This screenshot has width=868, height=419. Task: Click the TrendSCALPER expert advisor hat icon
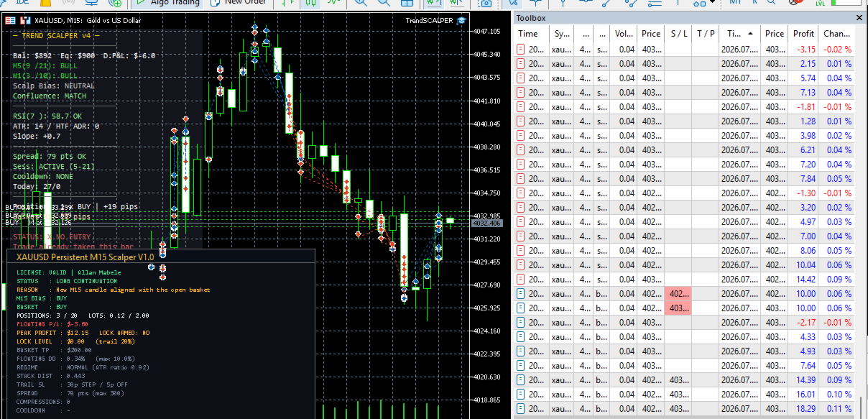tap(461, 21)
